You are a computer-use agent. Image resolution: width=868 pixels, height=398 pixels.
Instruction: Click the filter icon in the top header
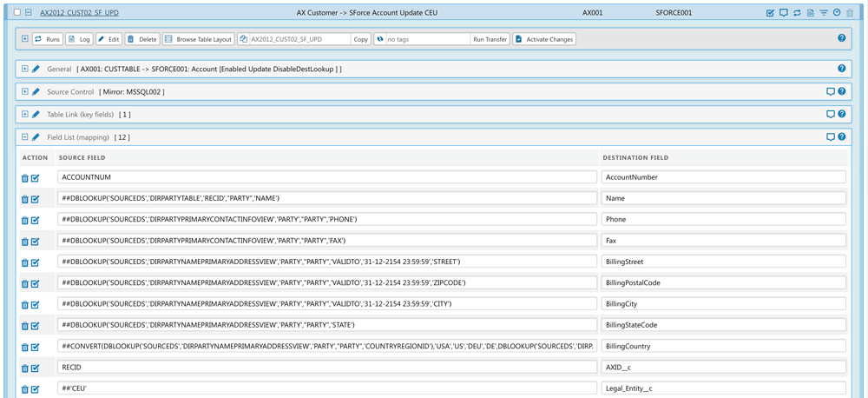823,13
